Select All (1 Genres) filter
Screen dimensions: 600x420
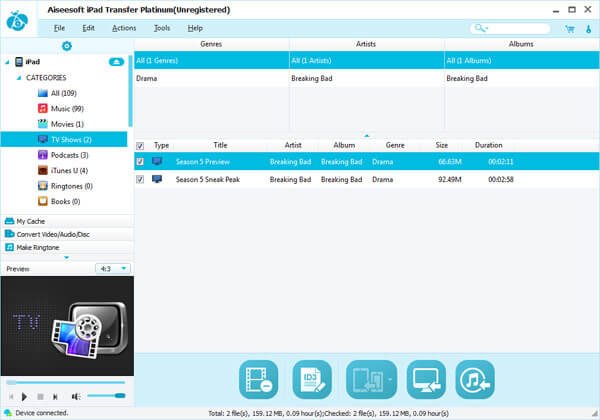click(x=211, y=60)
